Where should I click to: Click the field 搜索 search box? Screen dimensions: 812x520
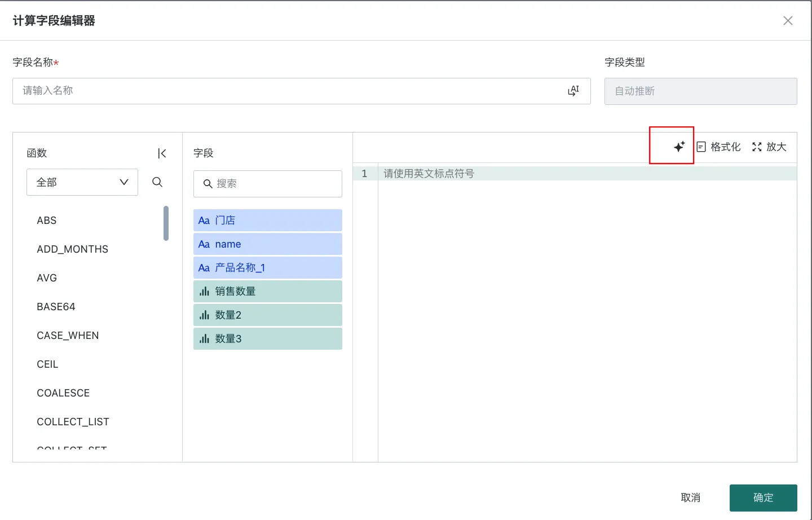pos(268,184)
